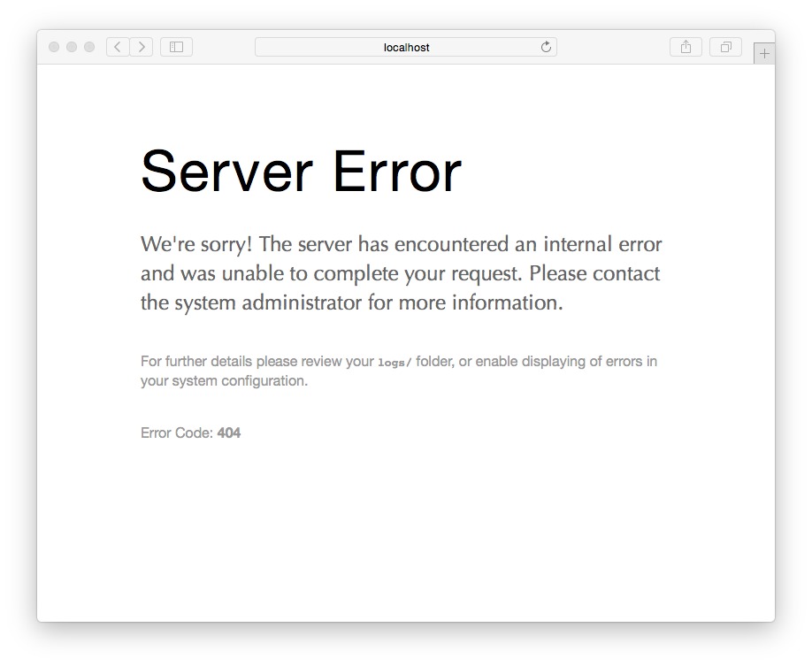Click the "Server Error" heading
Screen dimensions: 812x666
click(x=301, y=171)
